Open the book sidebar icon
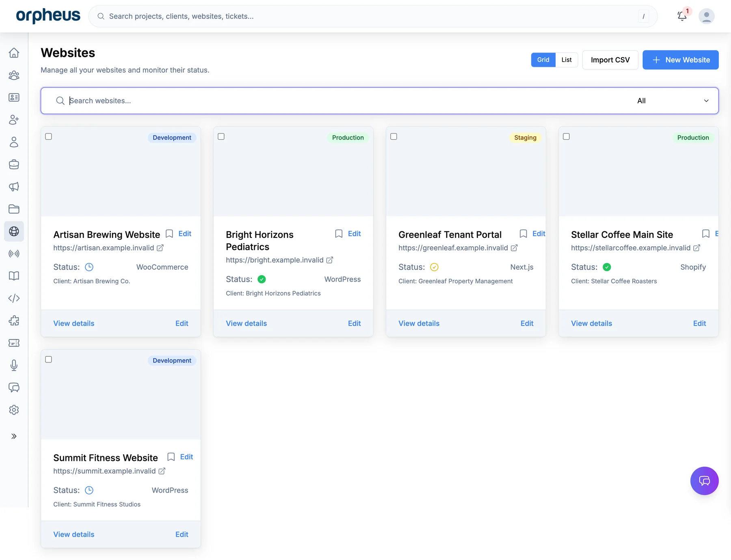 [x=14, y=276]
